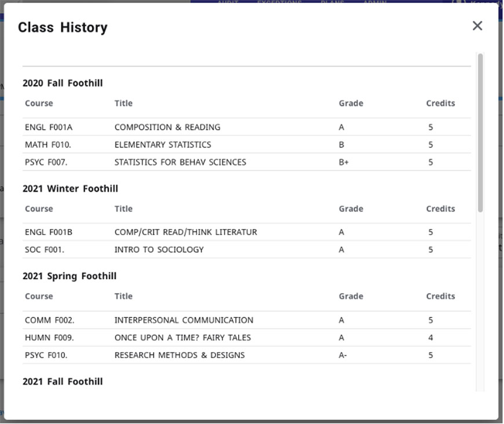Click the Grade column header
Image resolution: width=504 pixels, height=424 pixels.
tap(351, 103)
